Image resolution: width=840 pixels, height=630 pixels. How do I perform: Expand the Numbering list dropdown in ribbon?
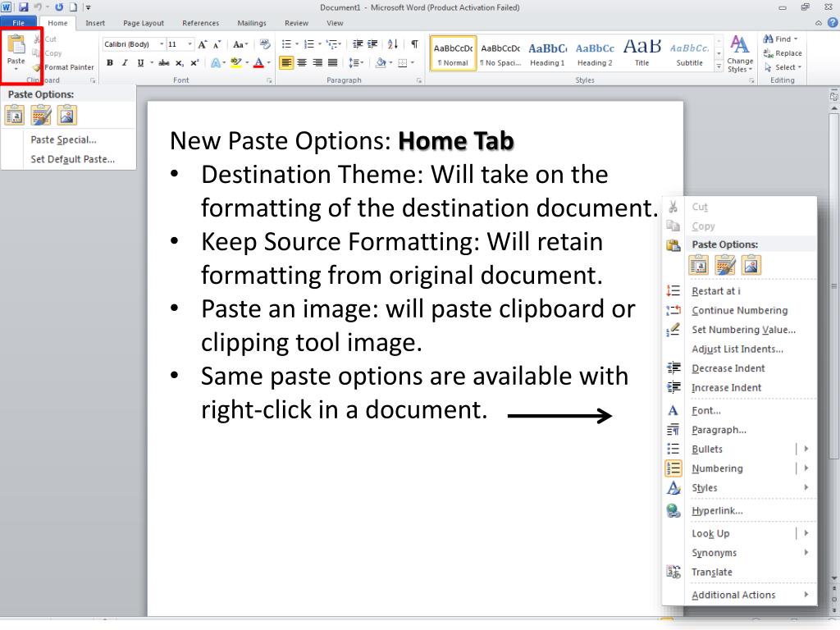pyautogui.click(x=319, y=44)
